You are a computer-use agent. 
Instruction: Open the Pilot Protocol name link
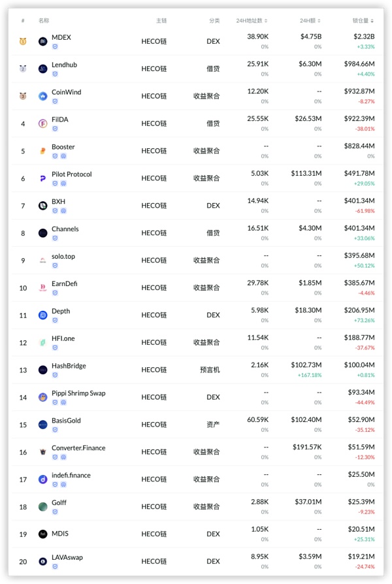click(x=72, y=174)
